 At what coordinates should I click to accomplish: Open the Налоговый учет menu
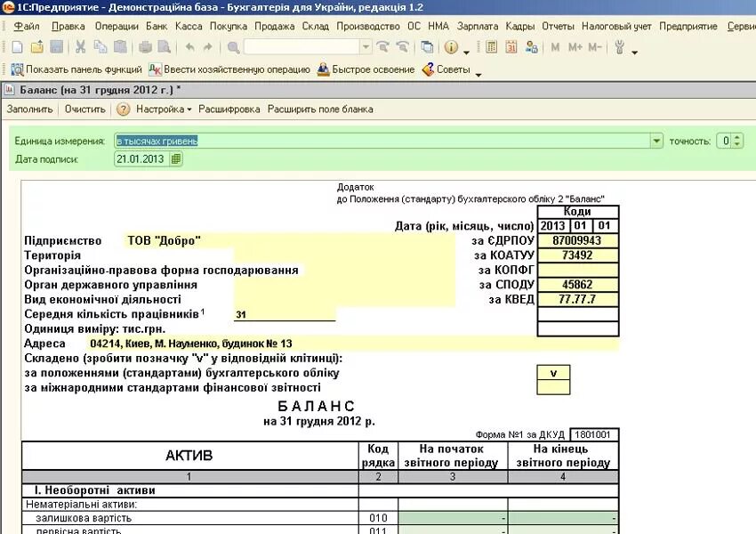(x=616, y=26)
